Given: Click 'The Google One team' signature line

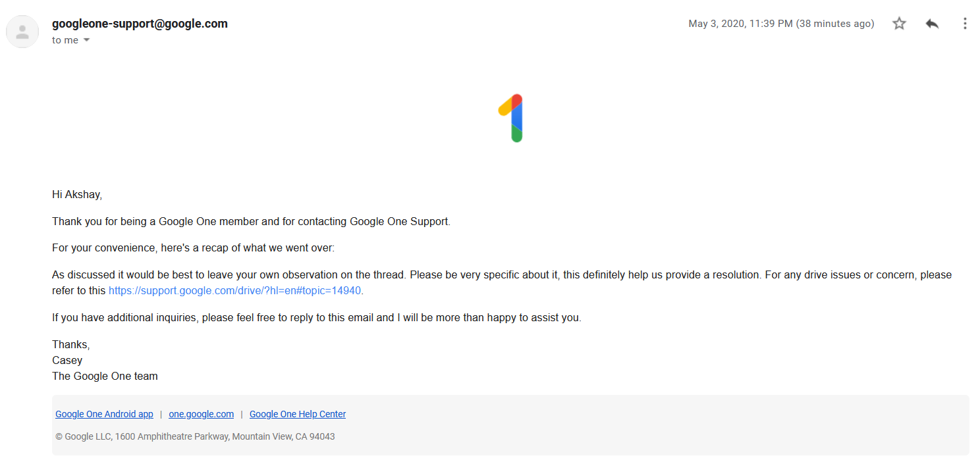Looking at the screenshot, I should click(x=105, y=376).
